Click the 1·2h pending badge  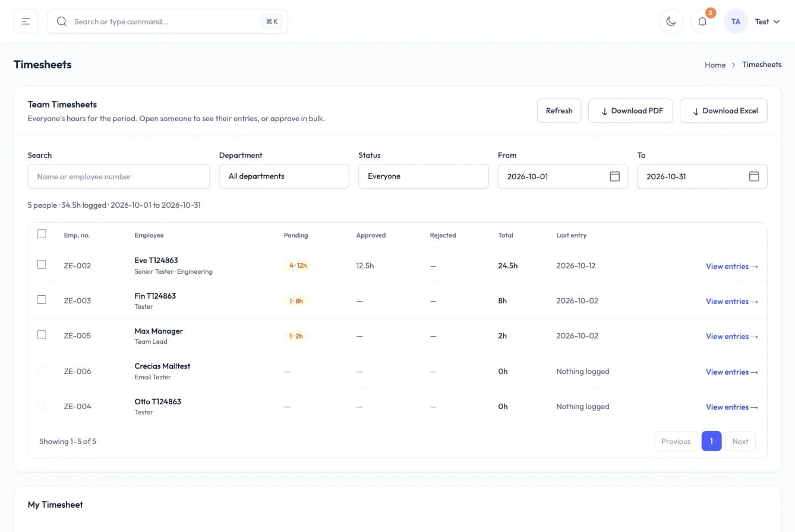(x=296, y=336)
